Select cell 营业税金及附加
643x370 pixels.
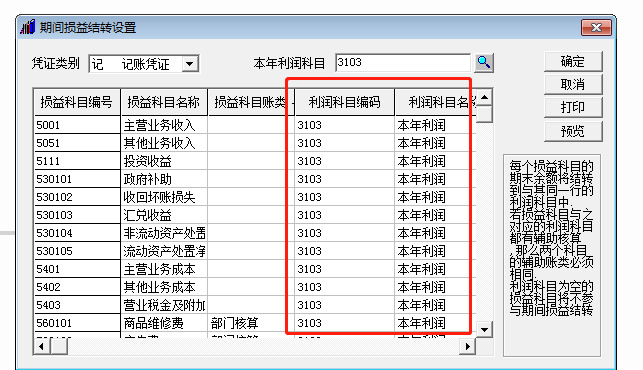(x=164, y=305)
